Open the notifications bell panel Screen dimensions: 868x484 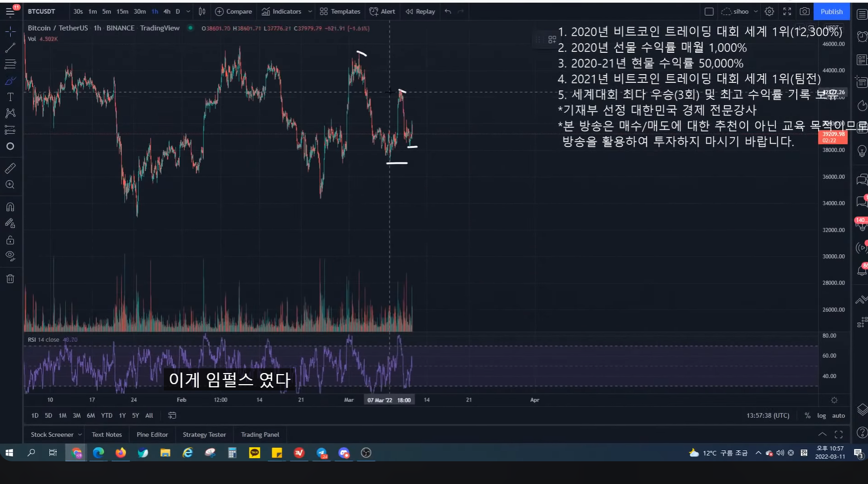[x=862, y=271]
